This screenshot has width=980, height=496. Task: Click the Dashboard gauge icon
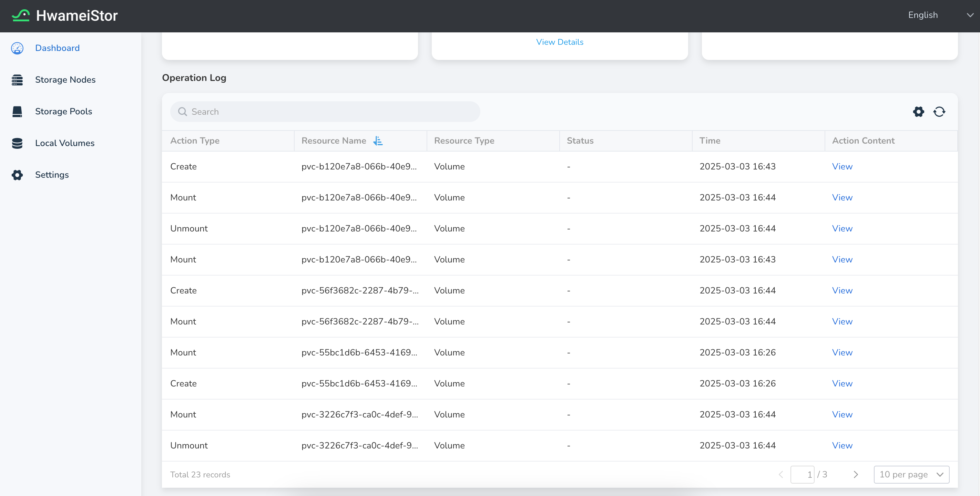[17, 48]
